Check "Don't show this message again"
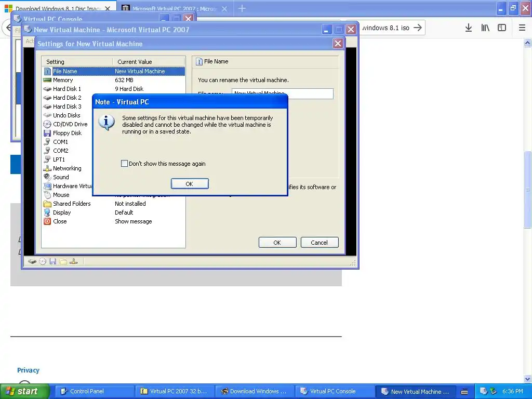This screenshot has height=399, width=532. click(124, 164)
